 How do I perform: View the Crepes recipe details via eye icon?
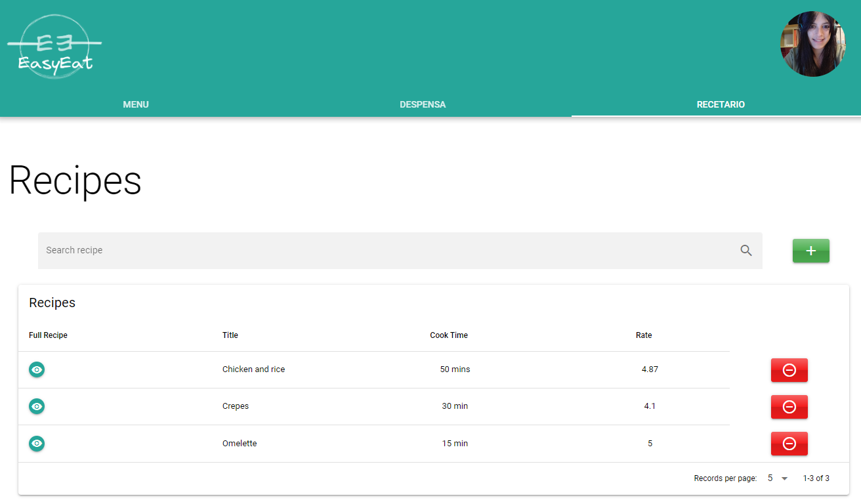[37, 406]
